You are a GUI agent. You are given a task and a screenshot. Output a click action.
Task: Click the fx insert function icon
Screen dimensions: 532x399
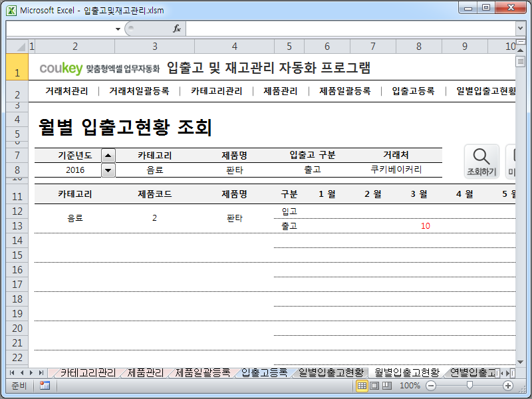pyautogui.click(x=177, y=29)
